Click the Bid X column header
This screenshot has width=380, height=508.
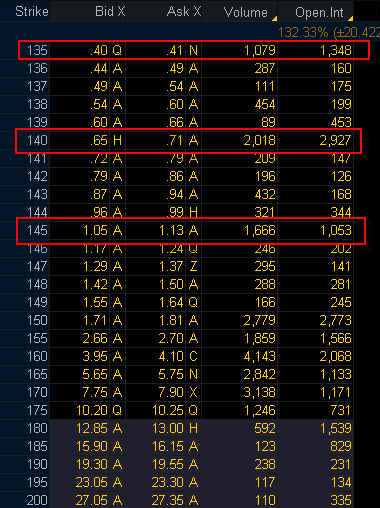tap(110, 12)
